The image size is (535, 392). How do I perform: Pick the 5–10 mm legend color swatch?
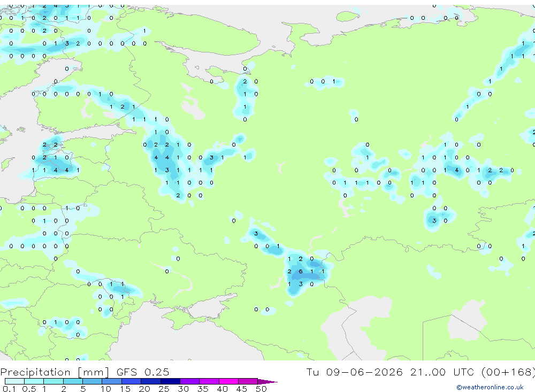tap(92, 381)
